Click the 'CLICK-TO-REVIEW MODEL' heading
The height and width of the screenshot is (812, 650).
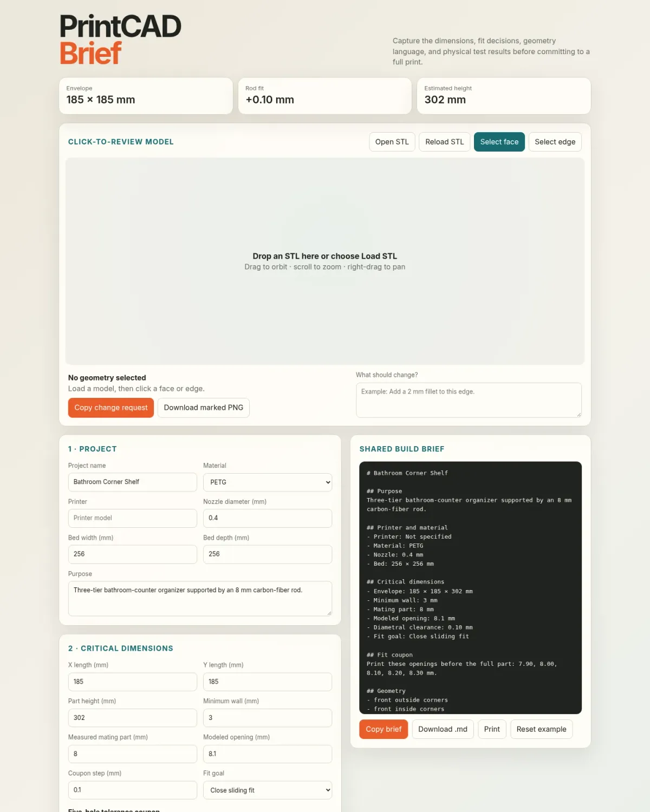pos(121,142)
